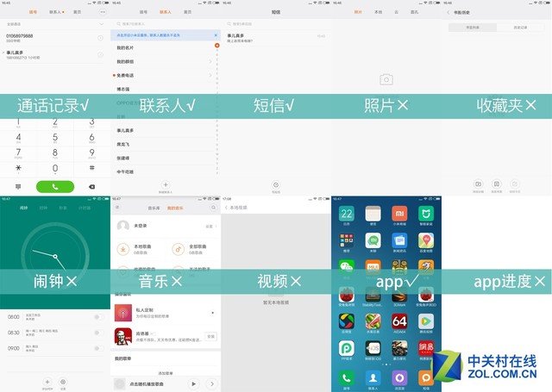Open the calendar app icon showing 22
Screen dimensions: 552x392
click(347, 214)
